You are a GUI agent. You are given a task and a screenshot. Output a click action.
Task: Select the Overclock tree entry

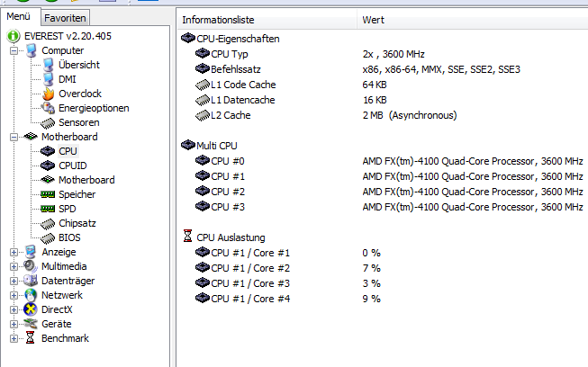80,94
